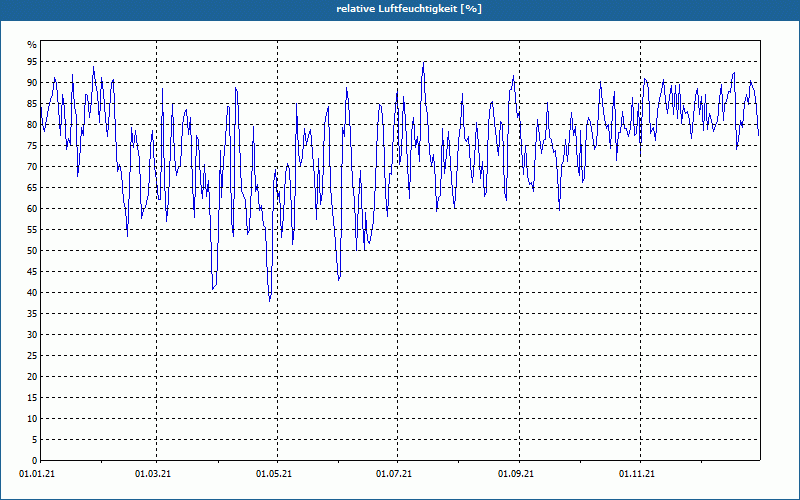Click the humidity dip near 43% in early June
800x500 pixels.
[x=339, y=279]
